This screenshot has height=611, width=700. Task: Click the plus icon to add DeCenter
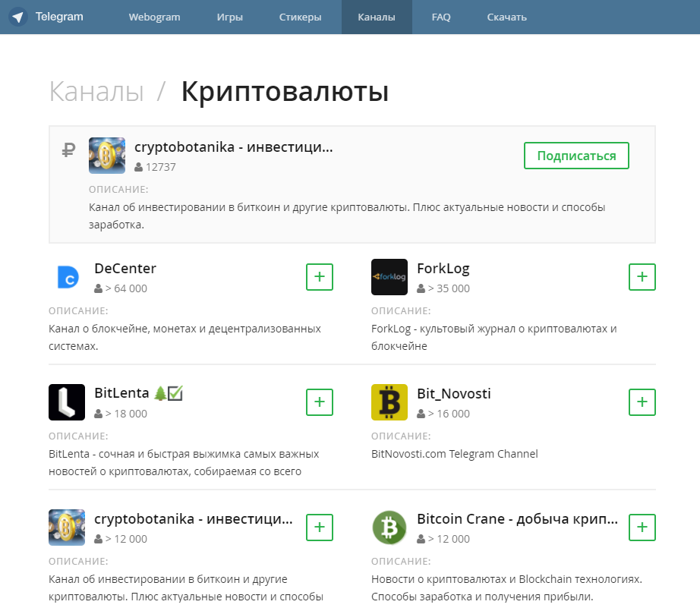[x=319, y=277]
